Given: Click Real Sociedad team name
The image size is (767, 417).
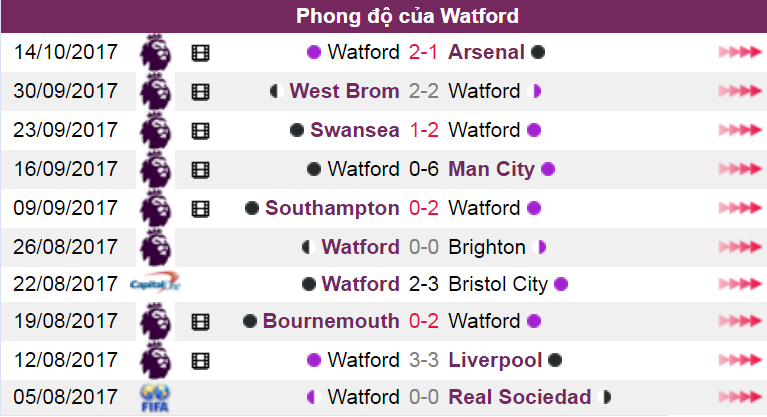Looking at the screenshot, I should coord(519,397).
